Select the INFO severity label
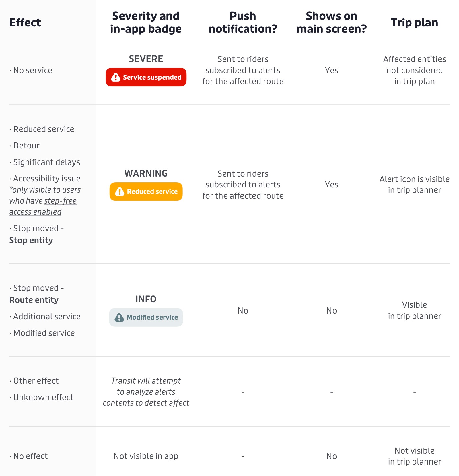This screenshot has width=459, height=476. tap(146, 299)
